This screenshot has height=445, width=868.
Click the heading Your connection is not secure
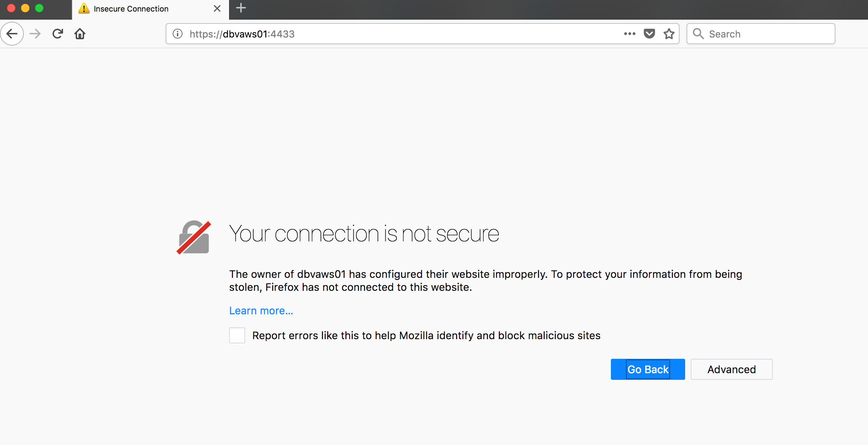(x=364, y=234)
